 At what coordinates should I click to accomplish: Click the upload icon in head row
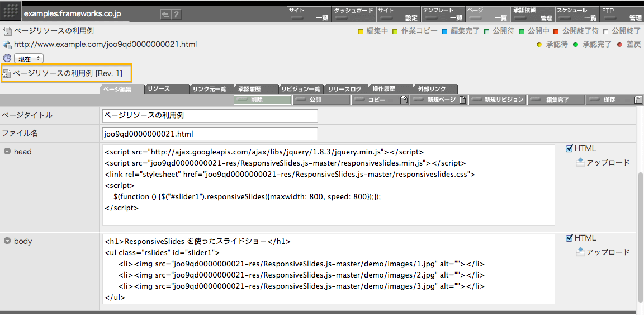[580, 162]
